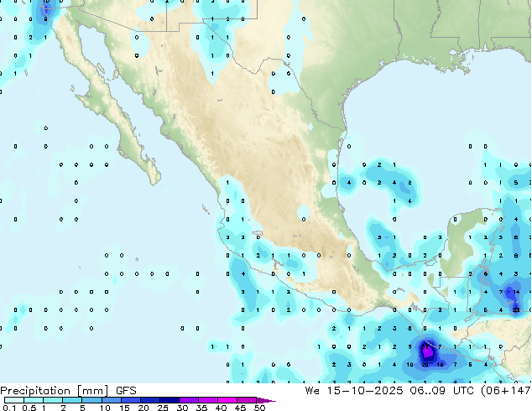Click the 'GFS' model label
The height and width of the screenshot is (411, 532).
(126, 391)
